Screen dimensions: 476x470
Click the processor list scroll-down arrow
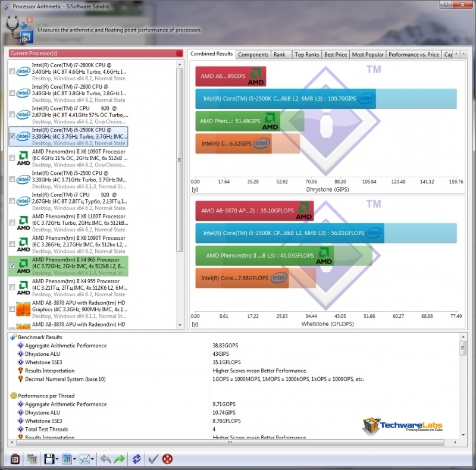coord(180,325)
